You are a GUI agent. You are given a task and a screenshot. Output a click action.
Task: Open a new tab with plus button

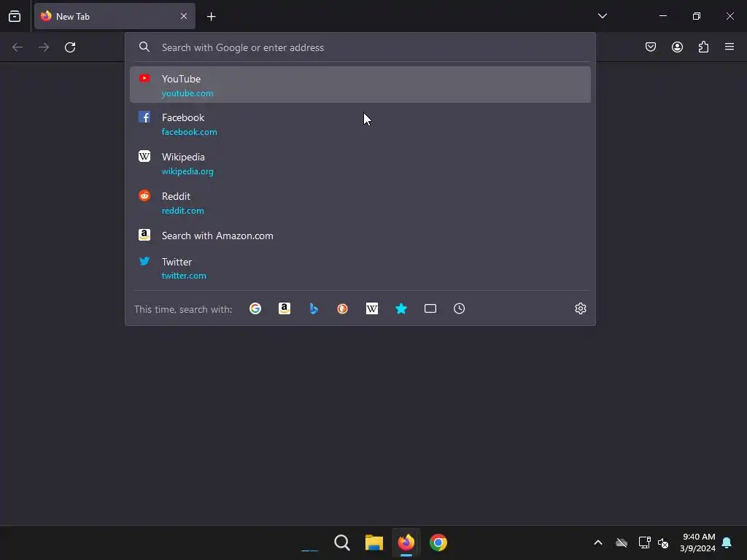211,17
